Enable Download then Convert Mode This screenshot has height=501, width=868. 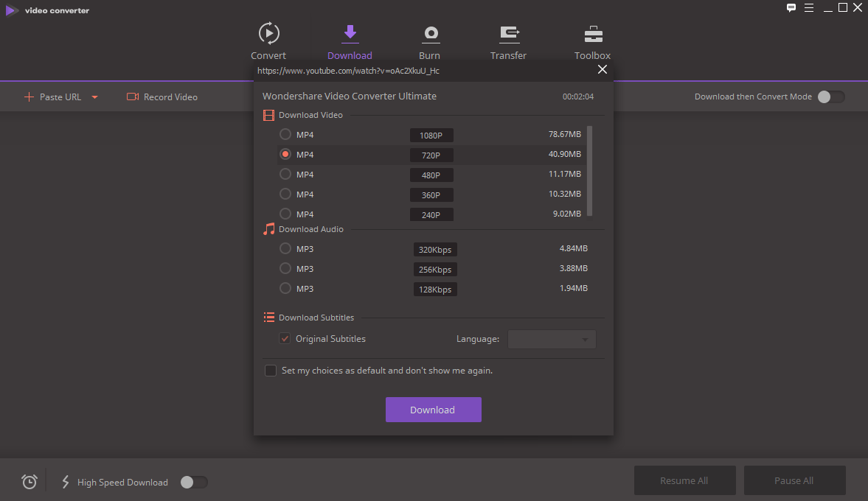(x=832, y=97)
